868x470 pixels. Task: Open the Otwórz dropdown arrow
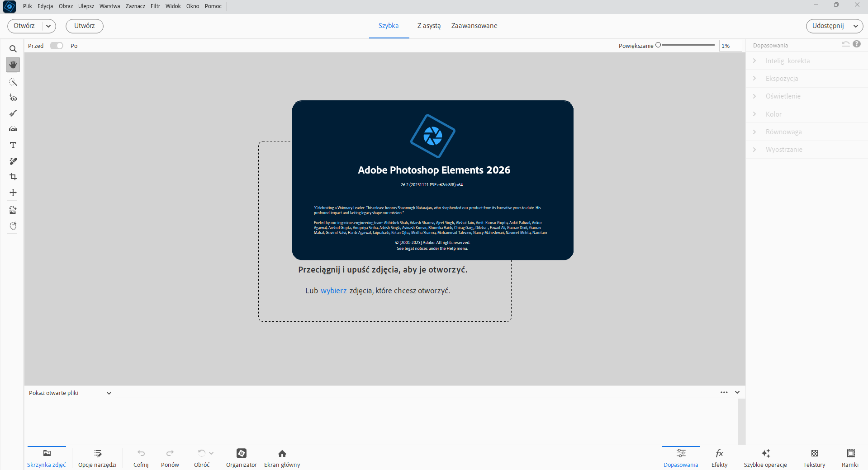click(x=48, y=26)
